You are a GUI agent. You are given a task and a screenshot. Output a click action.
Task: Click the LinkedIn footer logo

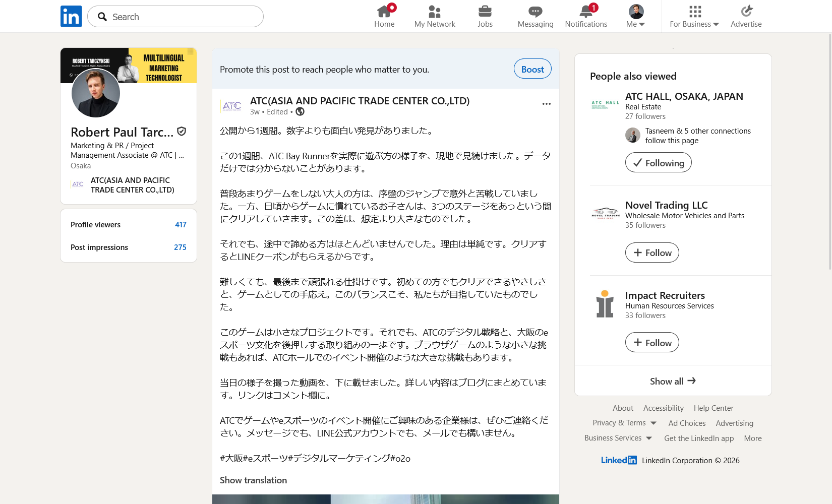[x=619, y=460]
